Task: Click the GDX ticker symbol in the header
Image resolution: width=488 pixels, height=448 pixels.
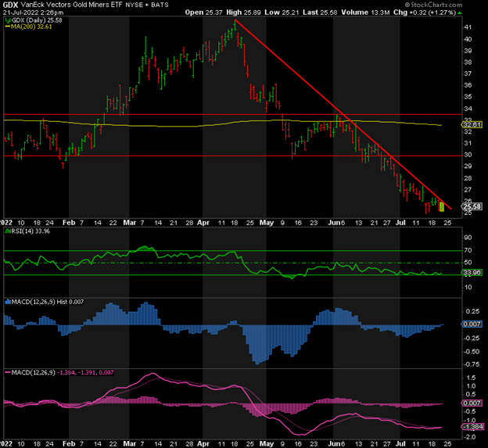Action: (10, 5)
